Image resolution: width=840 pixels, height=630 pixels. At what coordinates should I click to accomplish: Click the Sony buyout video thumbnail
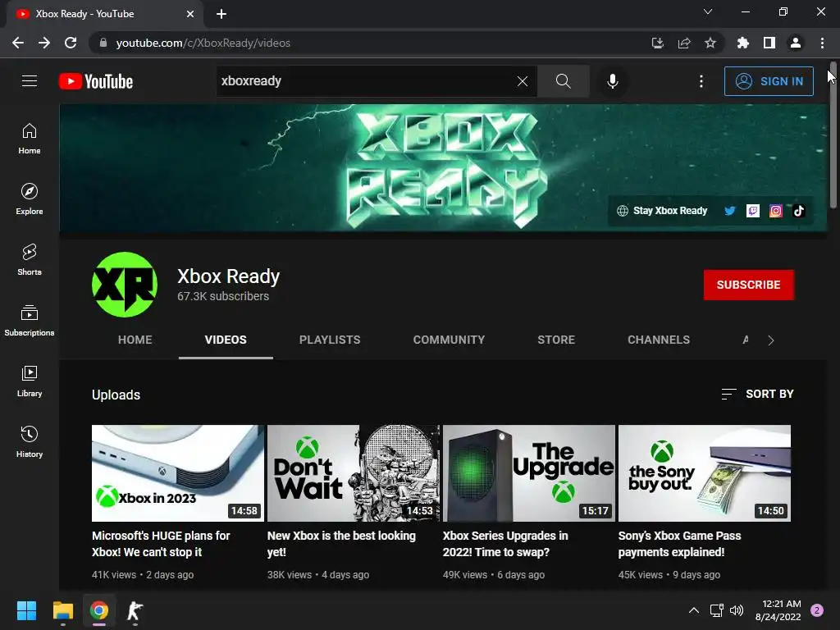705,473
